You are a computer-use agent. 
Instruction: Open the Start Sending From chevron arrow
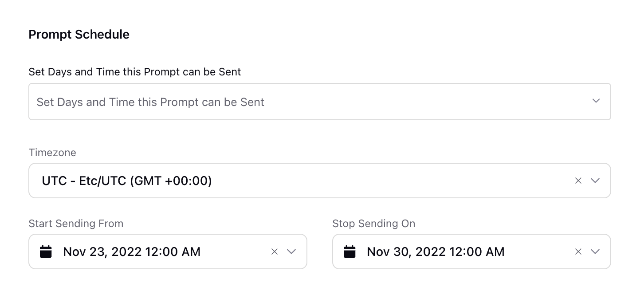click(x=291, y=252)
